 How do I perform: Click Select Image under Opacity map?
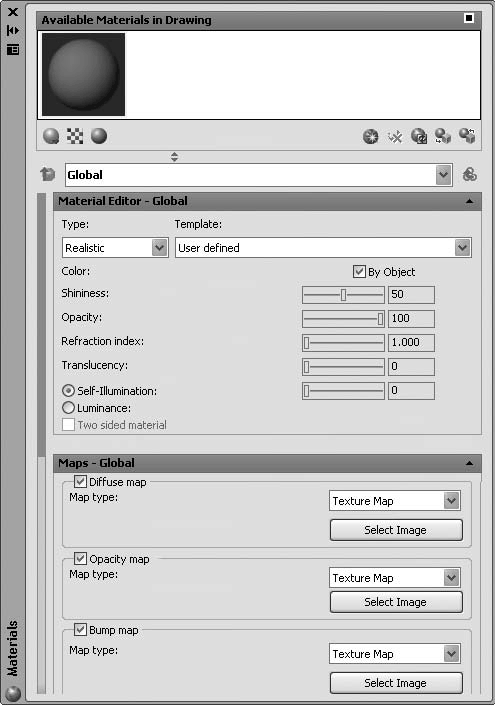[396, 602]
